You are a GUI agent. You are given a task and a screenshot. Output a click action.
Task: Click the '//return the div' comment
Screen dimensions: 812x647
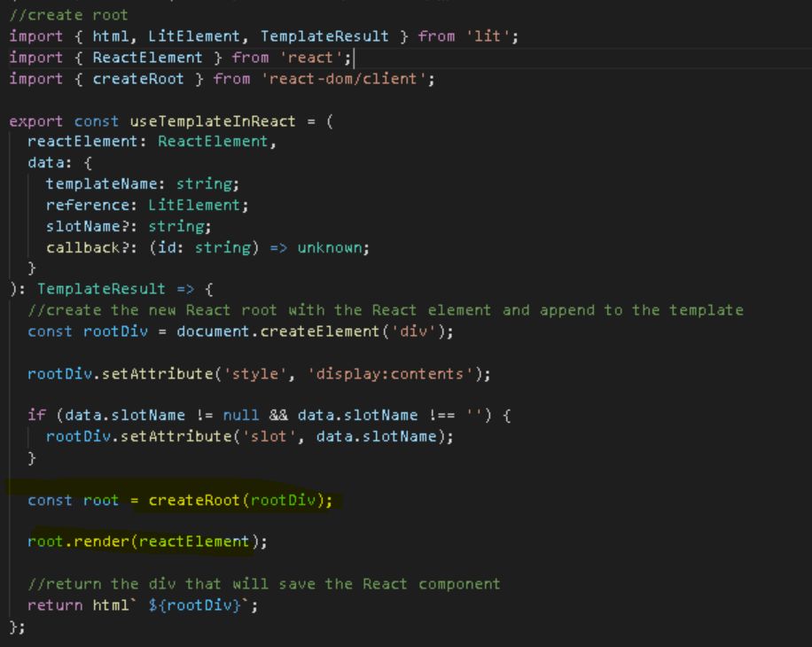coord(264,584)
